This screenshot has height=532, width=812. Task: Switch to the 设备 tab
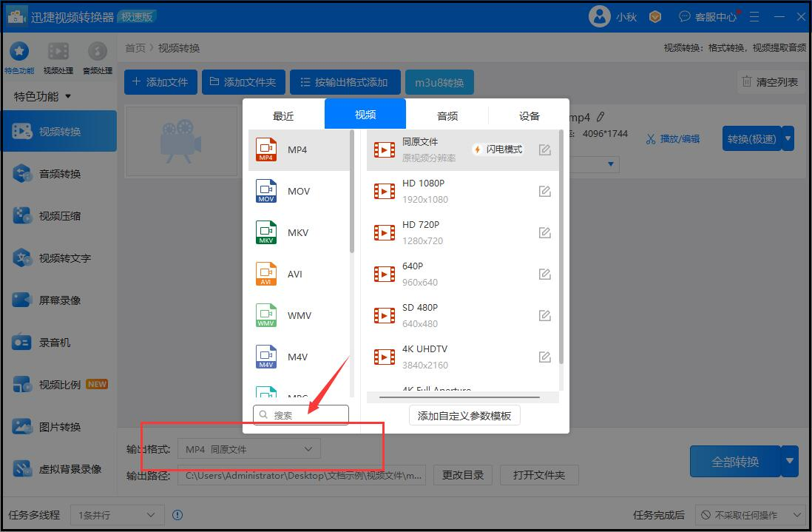529,115
